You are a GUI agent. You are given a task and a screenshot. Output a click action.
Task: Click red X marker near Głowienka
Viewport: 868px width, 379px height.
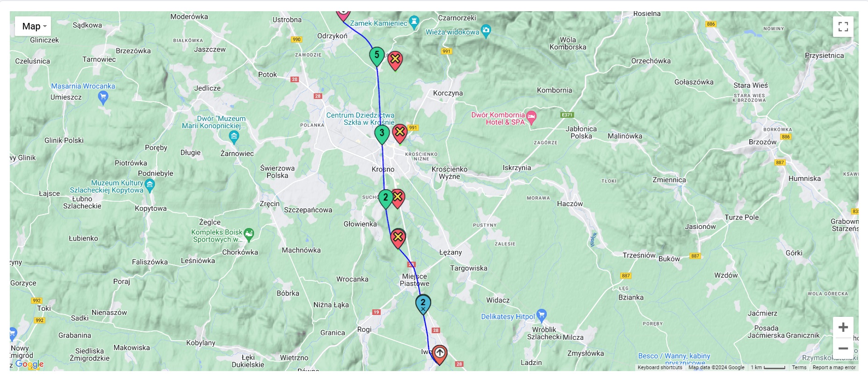398,237
